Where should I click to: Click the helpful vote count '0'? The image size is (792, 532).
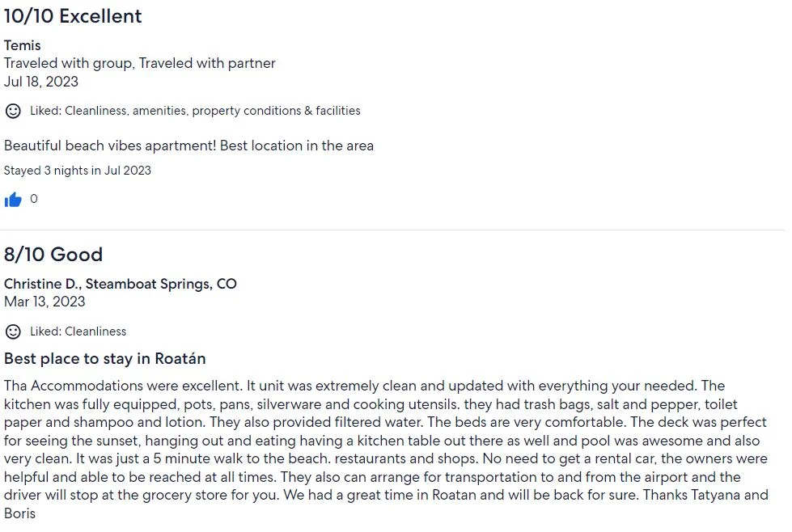34,199
